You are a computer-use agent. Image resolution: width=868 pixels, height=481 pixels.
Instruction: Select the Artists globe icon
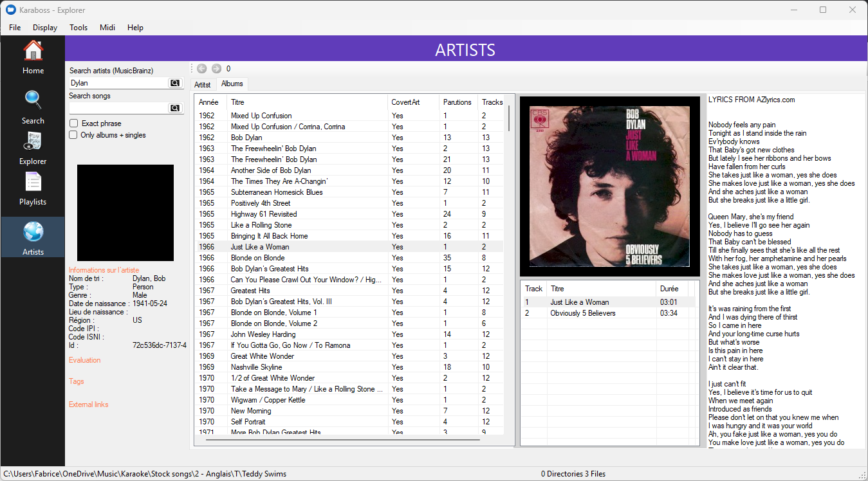pos(33,232)
